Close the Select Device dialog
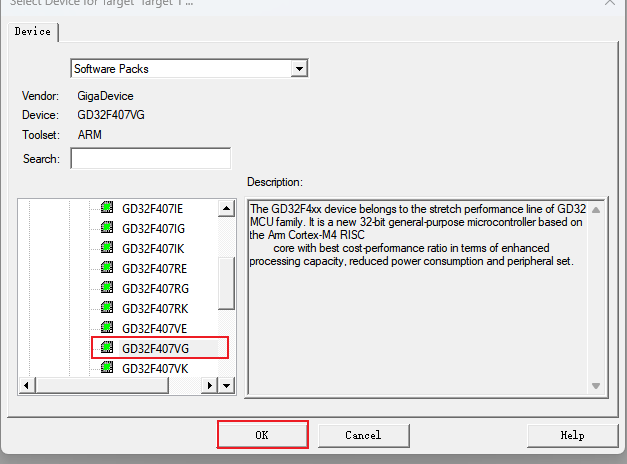The width and height of the screenshot is (627, 464). pyautogui.click(x=610, y=2)
